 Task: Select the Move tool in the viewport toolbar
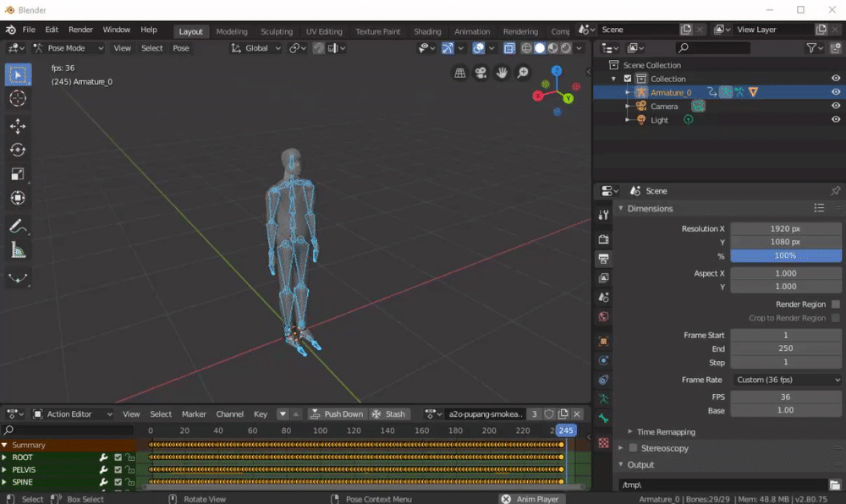[18, 123]
